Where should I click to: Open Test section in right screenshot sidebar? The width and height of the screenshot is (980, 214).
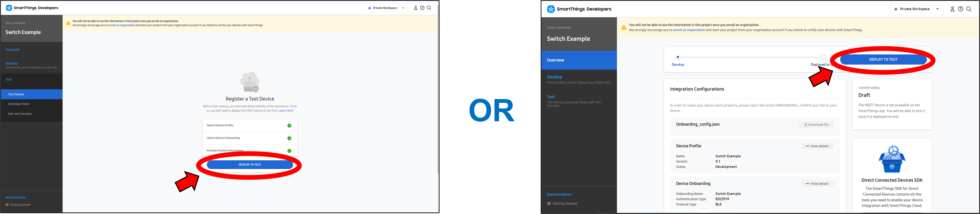[x=551, y=97]
